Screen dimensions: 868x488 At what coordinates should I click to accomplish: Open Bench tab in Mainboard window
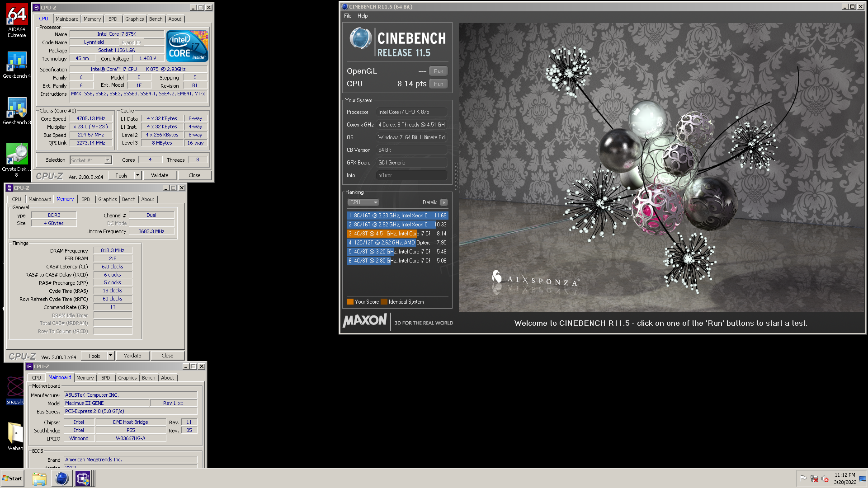[148, 378]
